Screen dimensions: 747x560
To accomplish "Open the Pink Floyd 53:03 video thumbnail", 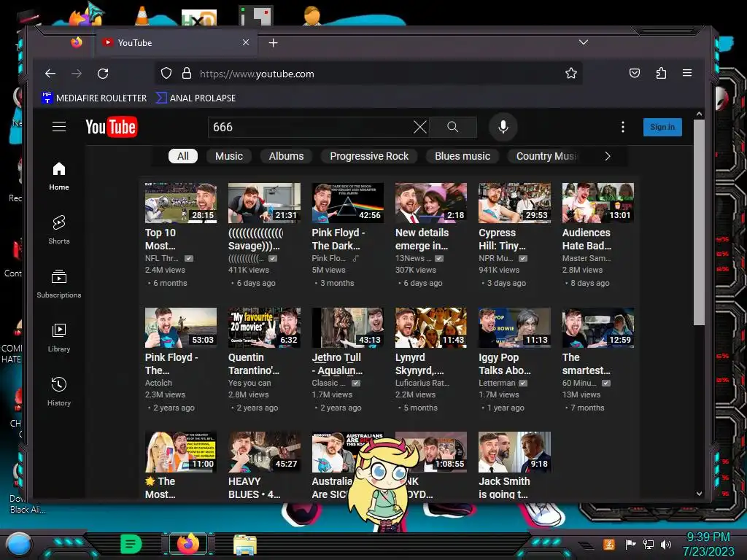I will tap(181, 327).
